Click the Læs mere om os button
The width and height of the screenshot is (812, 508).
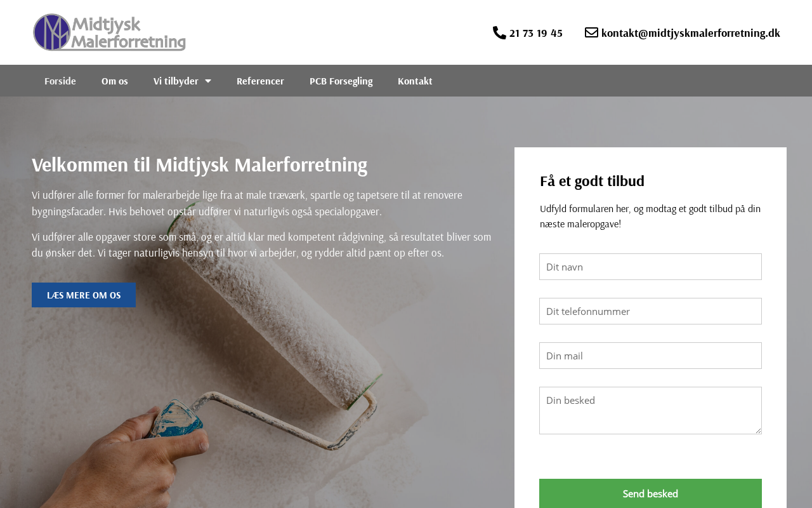coord(84,295)
